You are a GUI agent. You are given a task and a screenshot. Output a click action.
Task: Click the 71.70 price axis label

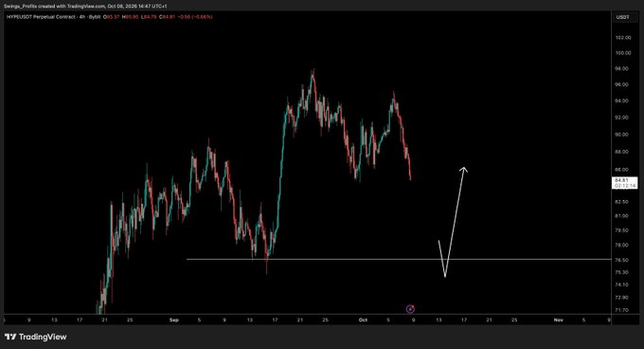(x=622, y=310)
